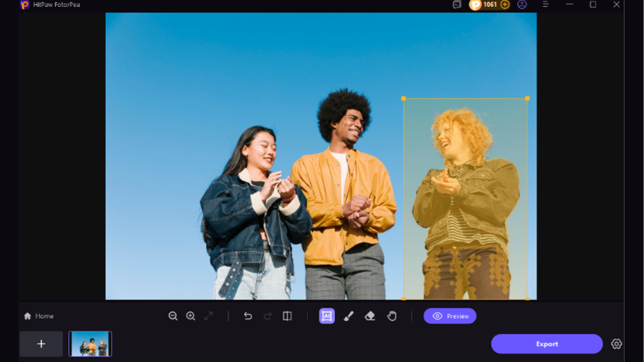Select the AI selection tool

click(327, 316)
